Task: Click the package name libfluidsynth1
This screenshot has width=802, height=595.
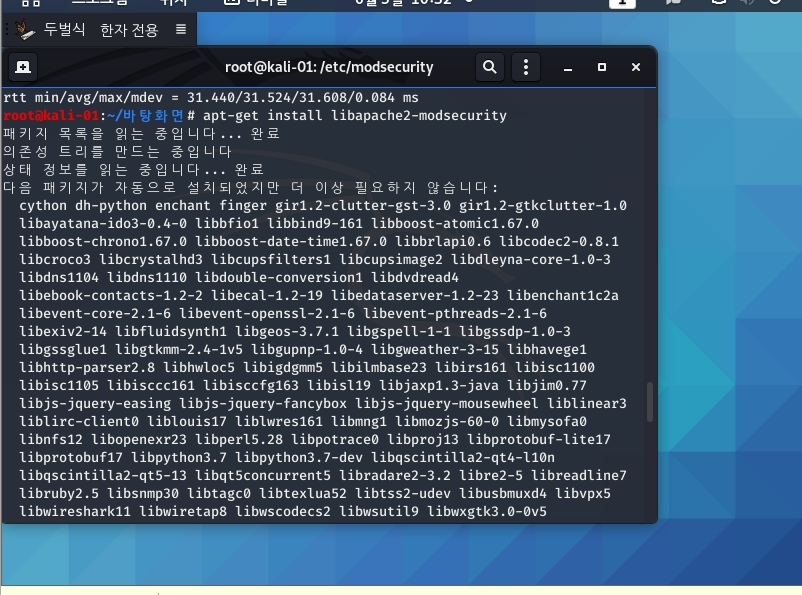Action: tap(171, 332)
